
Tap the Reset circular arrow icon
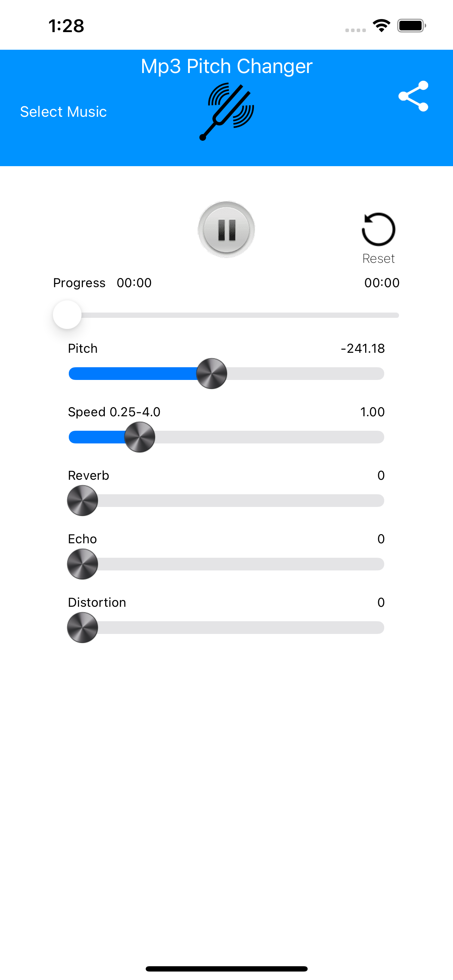tap(378, 229)
